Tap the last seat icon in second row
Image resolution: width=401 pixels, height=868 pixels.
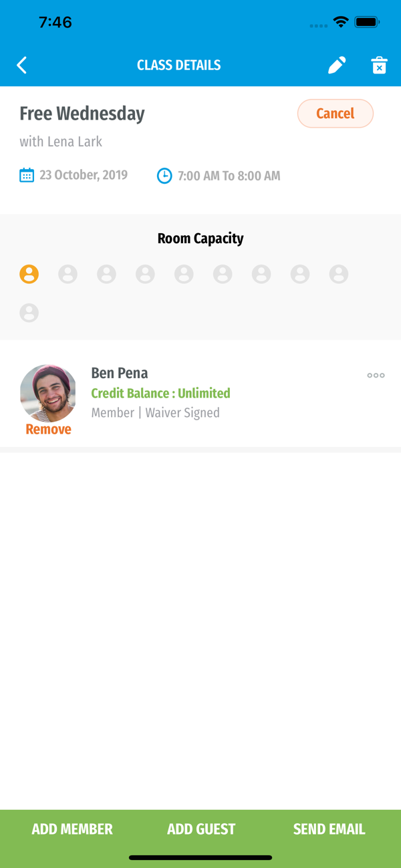[x=29, y=313]
